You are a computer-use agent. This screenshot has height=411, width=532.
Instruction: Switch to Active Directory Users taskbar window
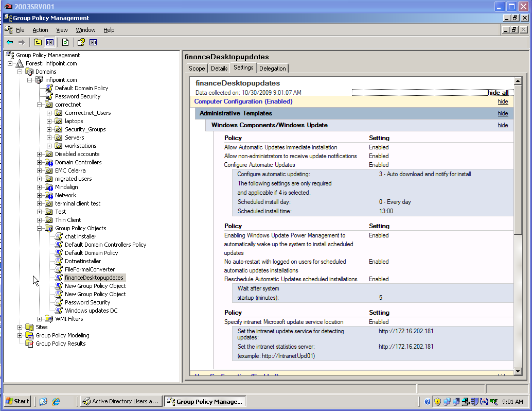pos(120,401)
